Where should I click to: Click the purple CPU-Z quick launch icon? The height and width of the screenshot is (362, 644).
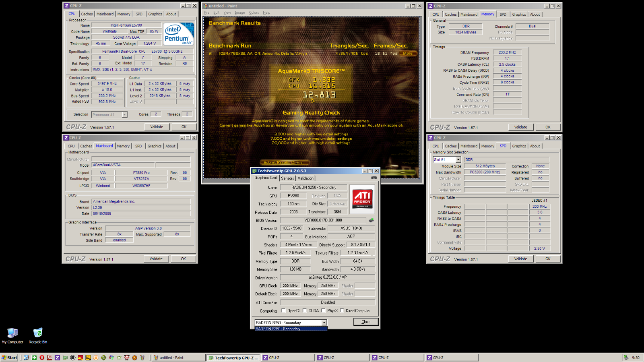(x=57, y=358)
